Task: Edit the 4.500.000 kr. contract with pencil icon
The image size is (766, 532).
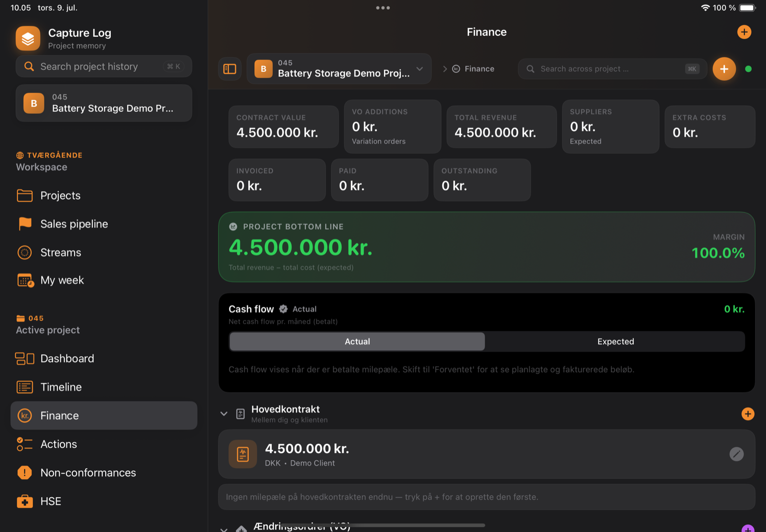Action: (736, 454)
